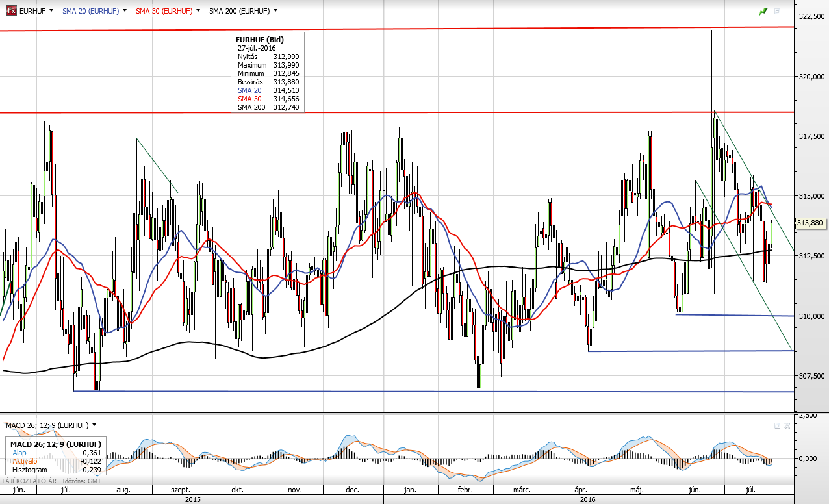Click the 307,500 price axis label

coord(812,375)
